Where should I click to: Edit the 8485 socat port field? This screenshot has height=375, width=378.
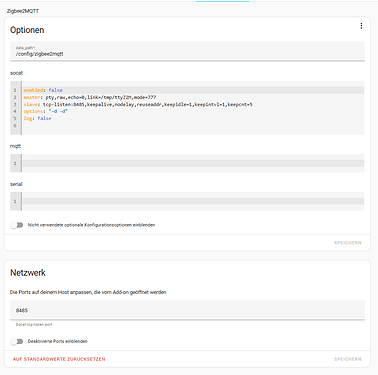[x=187, y=310]
